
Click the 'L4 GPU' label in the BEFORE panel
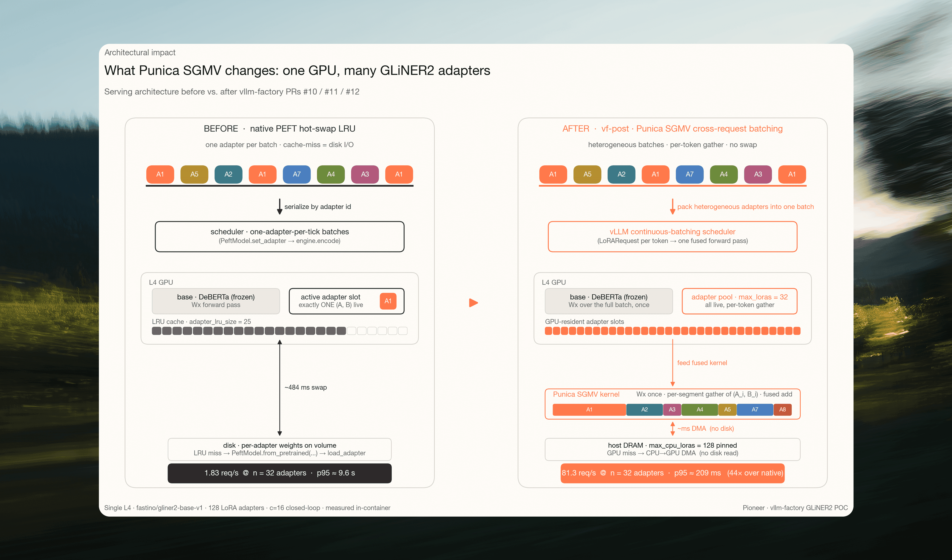tap(161, 282)
